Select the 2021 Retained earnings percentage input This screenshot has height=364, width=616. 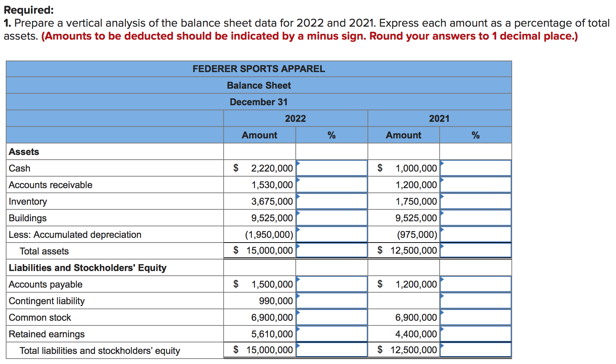click(475, 334)
